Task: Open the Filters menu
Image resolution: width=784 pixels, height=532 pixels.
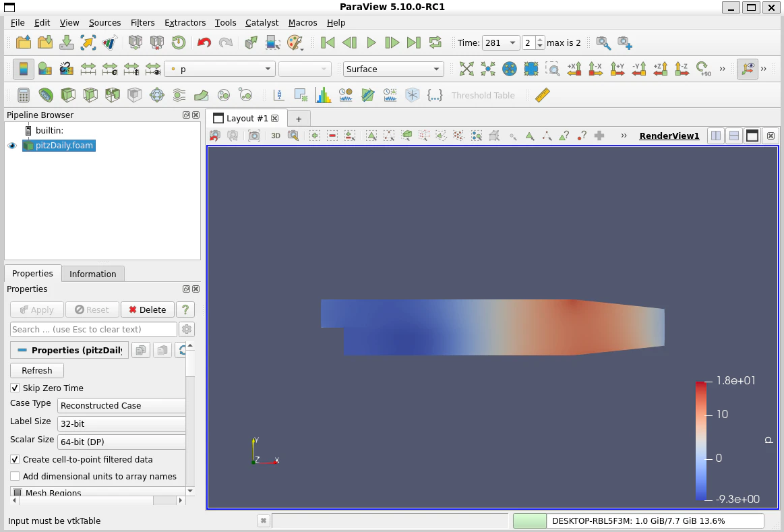Action: (142, 22)
